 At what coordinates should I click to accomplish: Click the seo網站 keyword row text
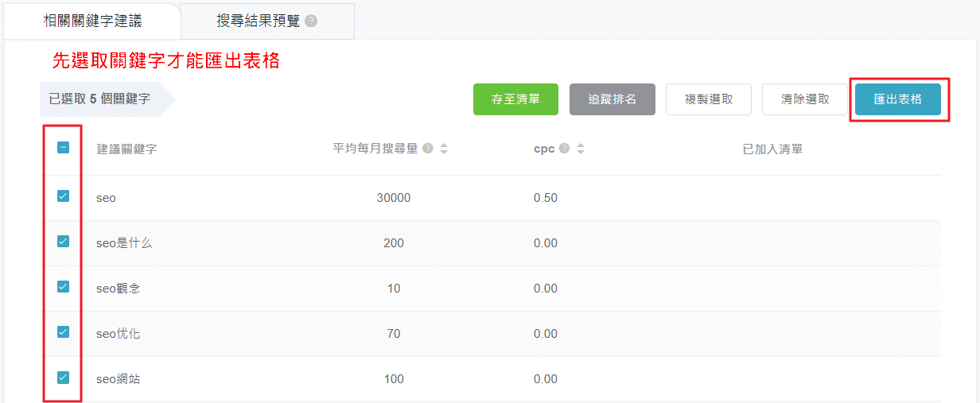click(119, 379)
